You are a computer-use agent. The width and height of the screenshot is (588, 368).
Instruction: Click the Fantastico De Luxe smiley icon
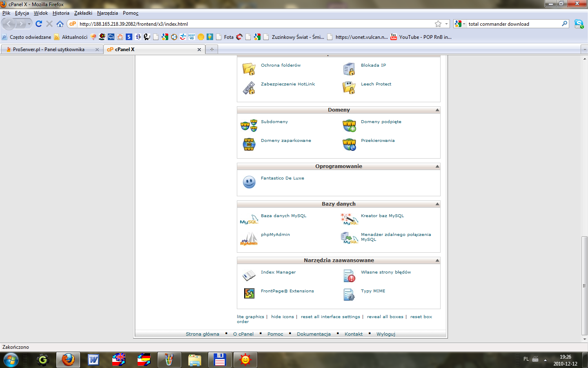coord(249,182)
